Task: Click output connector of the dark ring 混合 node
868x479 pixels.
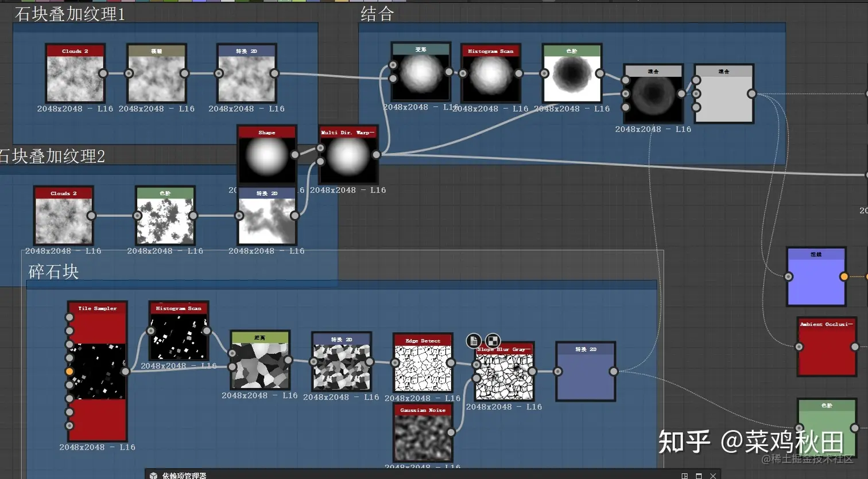Action: [681, 94]
